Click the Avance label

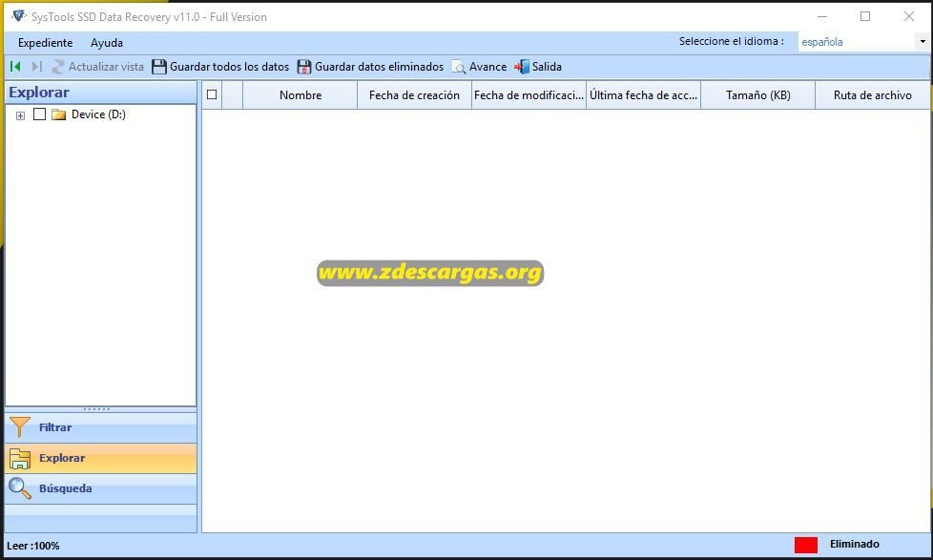tap(487, 67)
